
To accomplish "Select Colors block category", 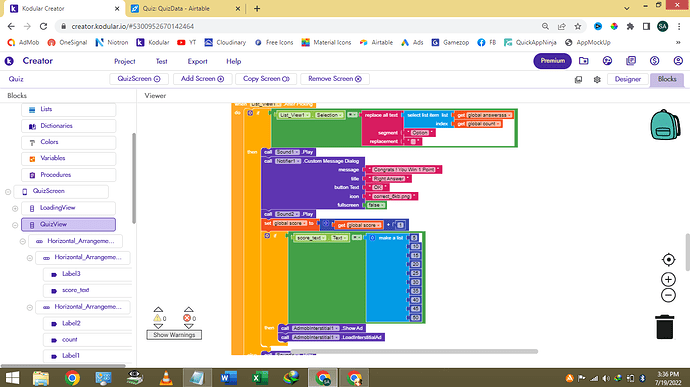I will point(69,142).
